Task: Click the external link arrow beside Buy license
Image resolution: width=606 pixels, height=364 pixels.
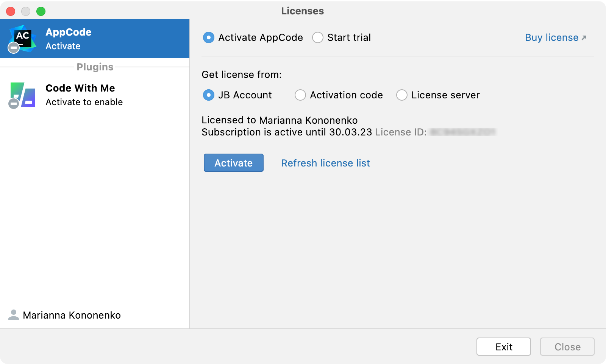Action: tap(584, 37)
